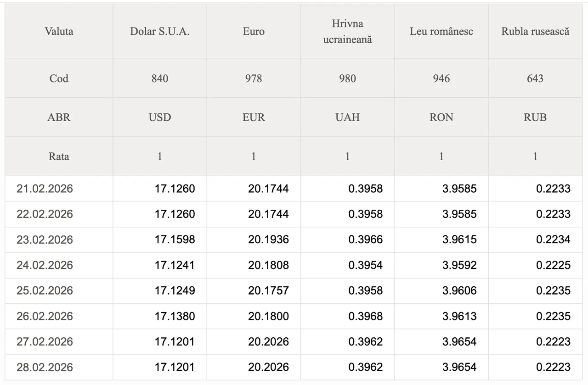Click the Valuta row label

[x=59, y=32]
